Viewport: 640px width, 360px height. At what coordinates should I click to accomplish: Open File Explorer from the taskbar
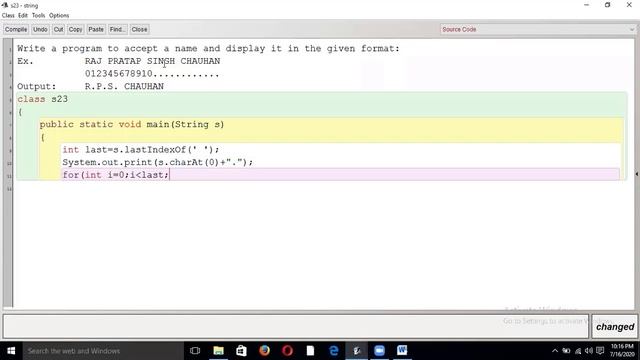(218, 351)
